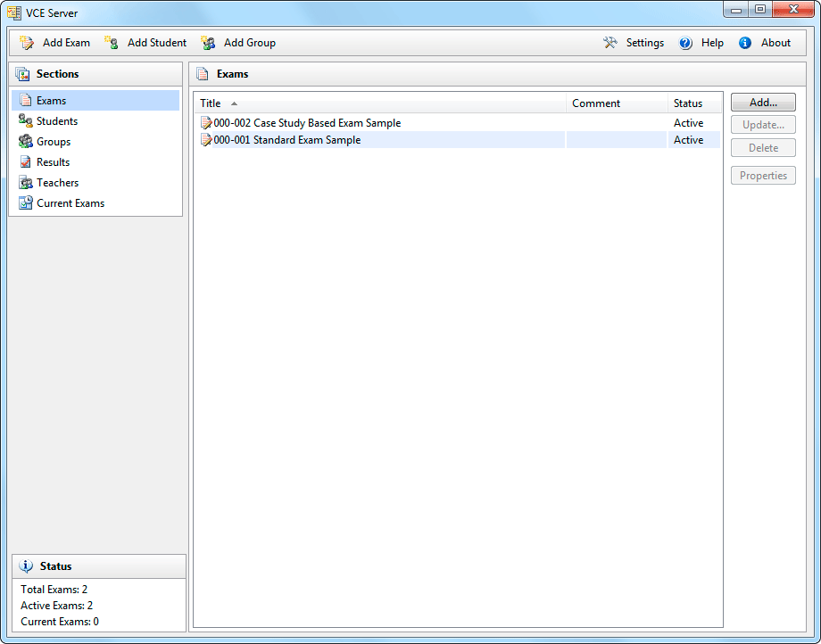Click the VCE Server title bar icon
Viewport: 821px width, 644px height.
pyautogui.click(x=14, y=12)
